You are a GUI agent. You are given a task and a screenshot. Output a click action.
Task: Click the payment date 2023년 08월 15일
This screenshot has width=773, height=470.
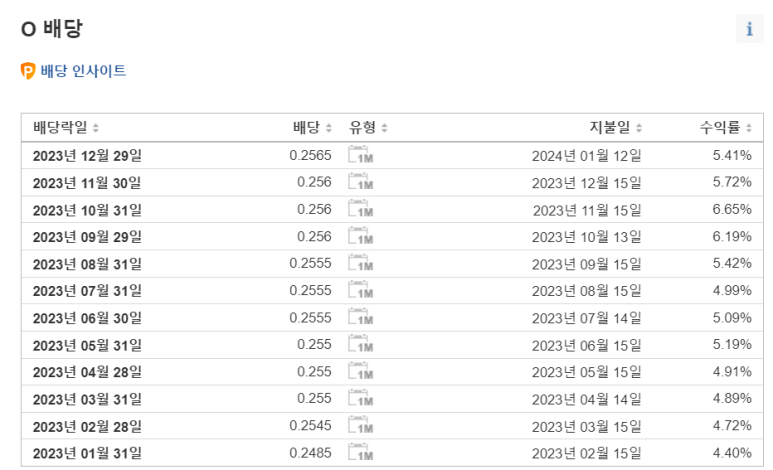[x=587, y=291]
